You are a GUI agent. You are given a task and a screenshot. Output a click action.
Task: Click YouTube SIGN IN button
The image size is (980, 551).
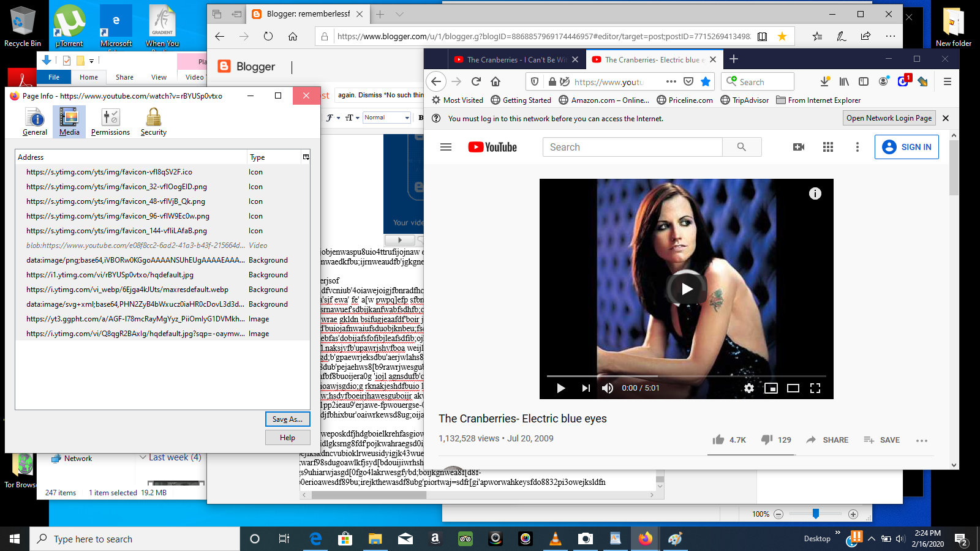tap(907, 147)
